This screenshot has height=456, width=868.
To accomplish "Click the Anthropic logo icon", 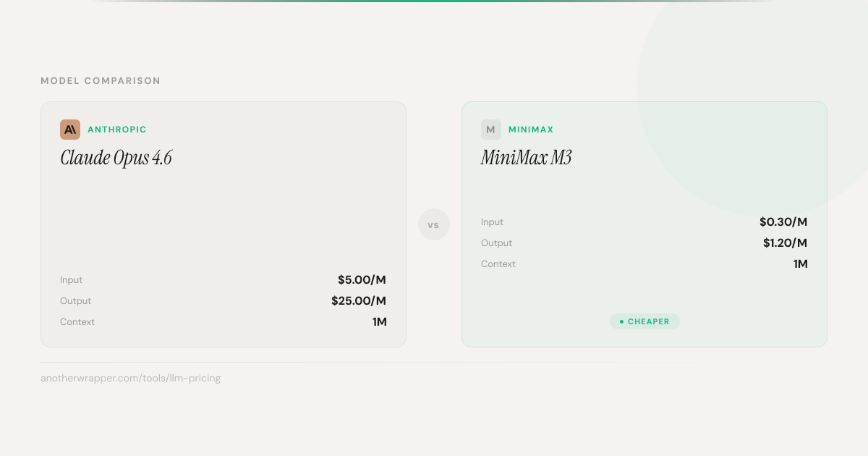I will [70, 130].
